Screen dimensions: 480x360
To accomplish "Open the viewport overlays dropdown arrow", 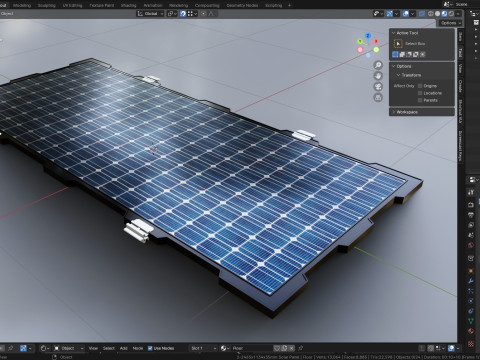I will [x=413, y=14].
